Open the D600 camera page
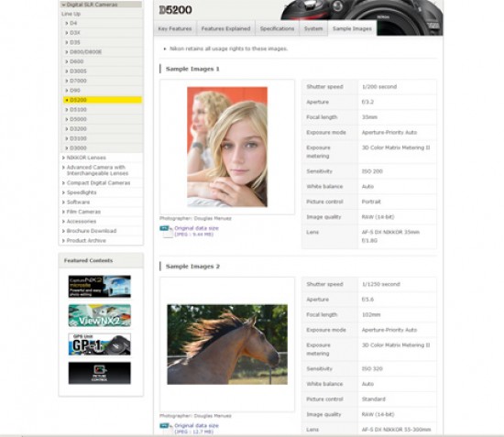 (76, 61)
